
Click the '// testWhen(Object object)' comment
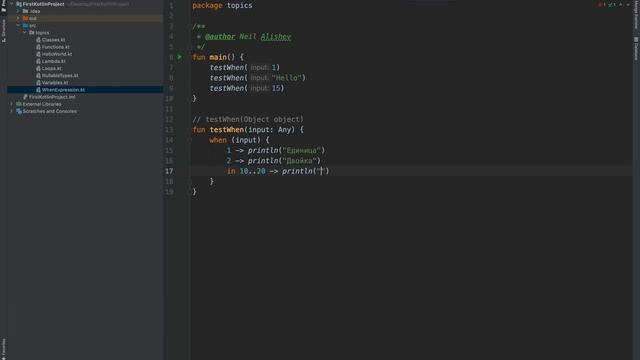(248, 119)
